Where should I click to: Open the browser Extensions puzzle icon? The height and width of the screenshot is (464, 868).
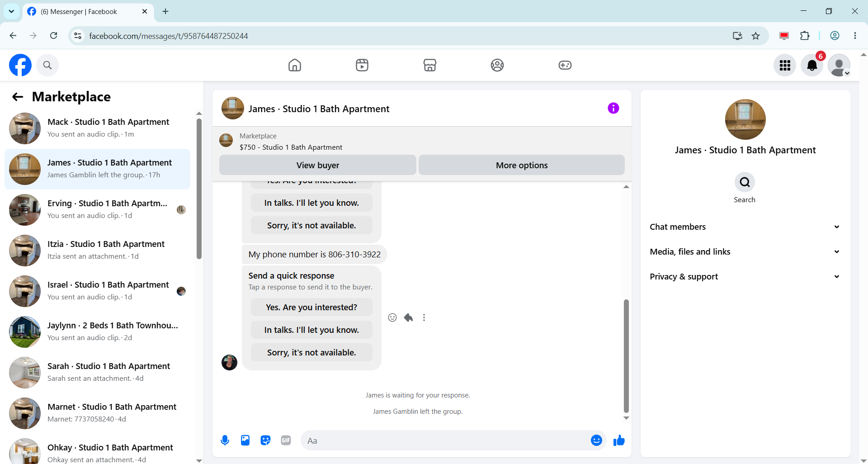[805, 36]
